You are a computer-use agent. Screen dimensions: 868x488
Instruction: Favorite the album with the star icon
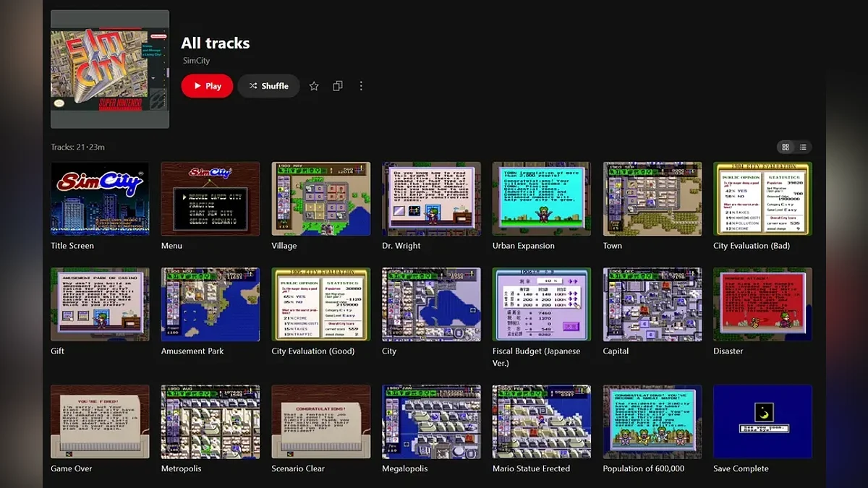pos(314,86)
